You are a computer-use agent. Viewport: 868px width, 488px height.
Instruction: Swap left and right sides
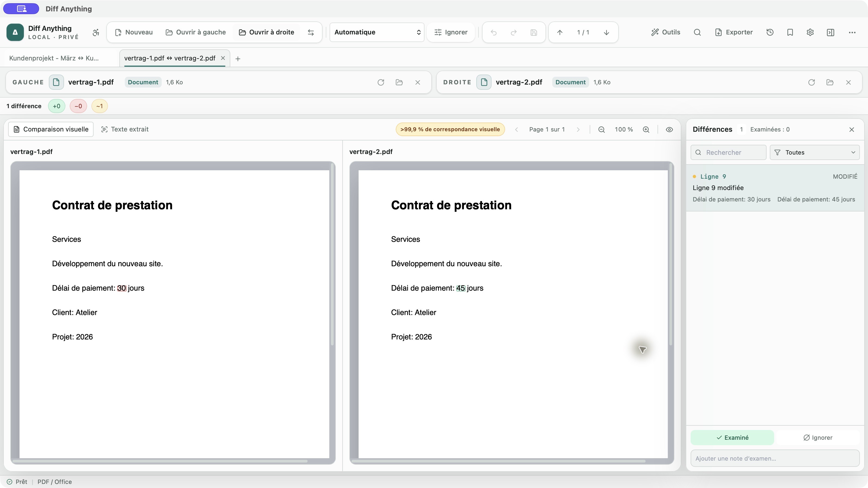click(x=311, y=32)
